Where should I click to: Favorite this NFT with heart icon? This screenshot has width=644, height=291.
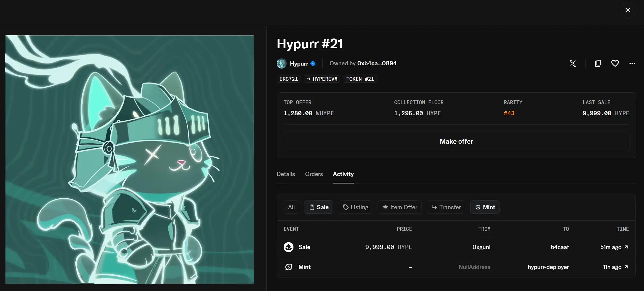[x=615, y=63]
